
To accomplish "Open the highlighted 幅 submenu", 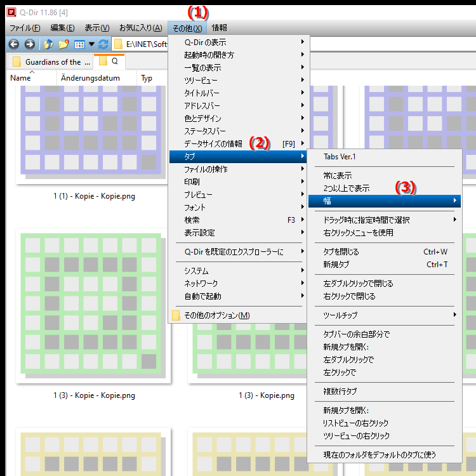I will [385, 201].
